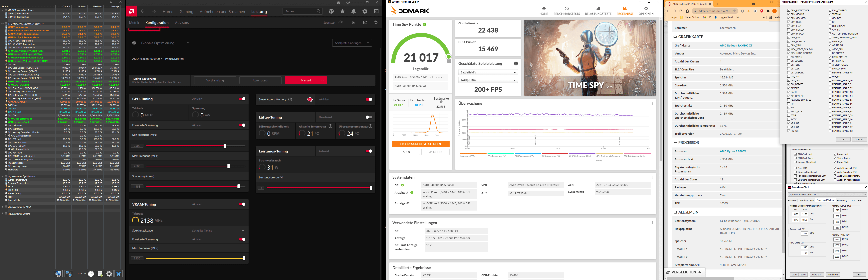Close HWiNFO sensors with blue X icon

coord(118,274)
